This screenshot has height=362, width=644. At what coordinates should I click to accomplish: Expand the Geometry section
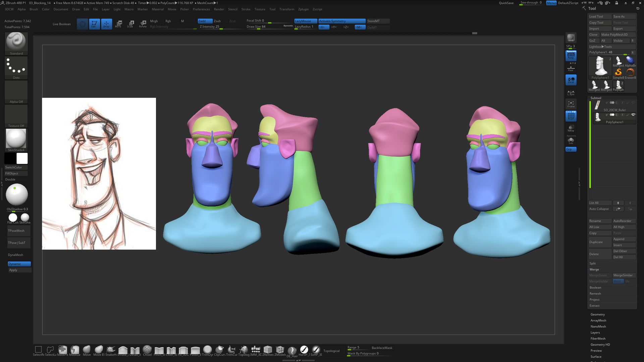(598, 314)
